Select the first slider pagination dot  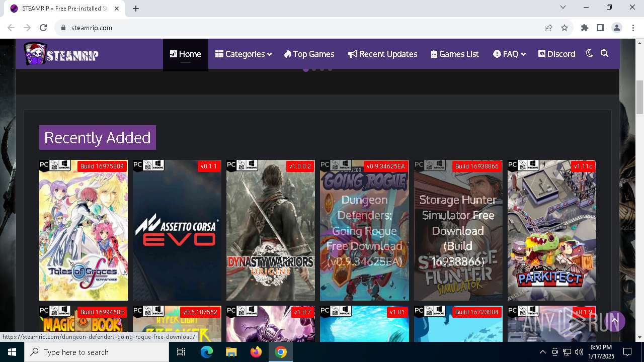click(306, 69)
